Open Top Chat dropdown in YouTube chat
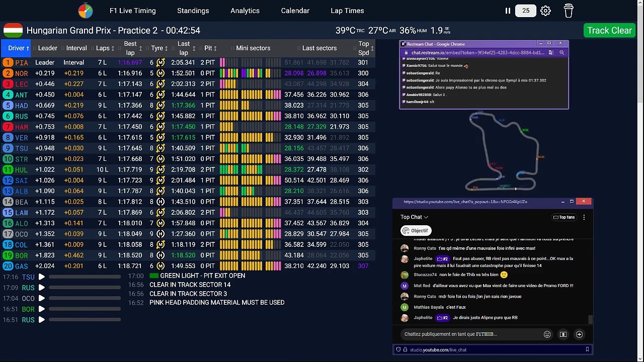The height and width of the screenshot is (362, 644). pyautogui.click(x=414, y=217)
